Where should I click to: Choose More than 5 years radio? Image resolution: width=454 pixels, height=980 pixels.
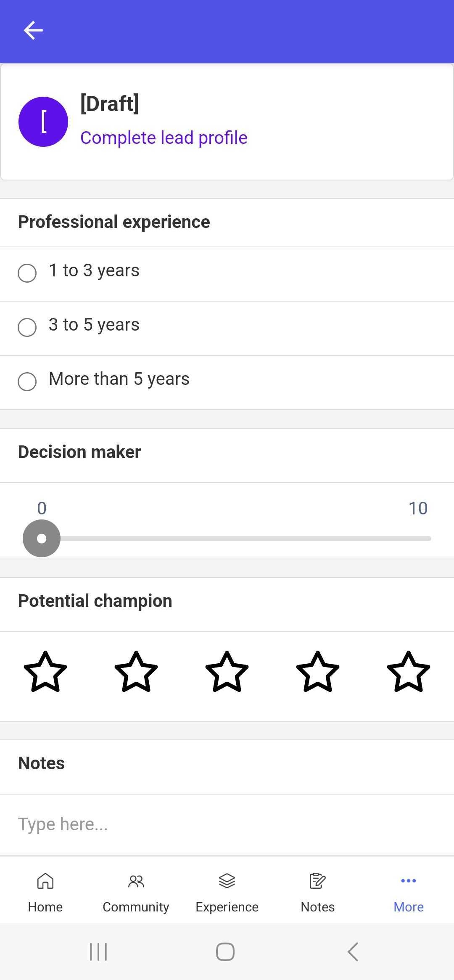[27, 381]
